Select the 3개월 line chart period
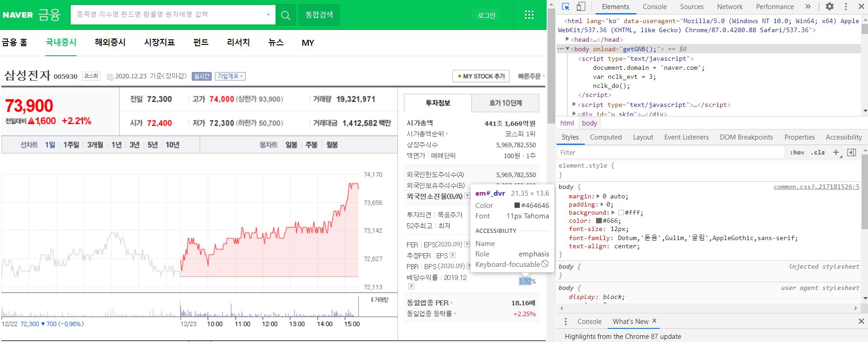868x342 pixels. (95, 145)
